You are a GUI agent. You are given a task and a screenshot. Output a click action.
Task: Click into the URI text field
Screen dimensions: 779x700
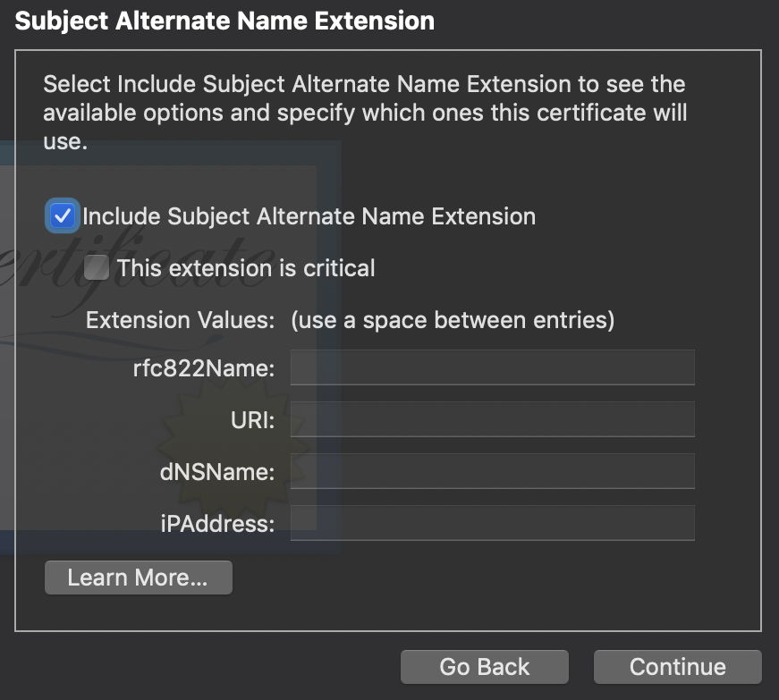click(492, 419)
